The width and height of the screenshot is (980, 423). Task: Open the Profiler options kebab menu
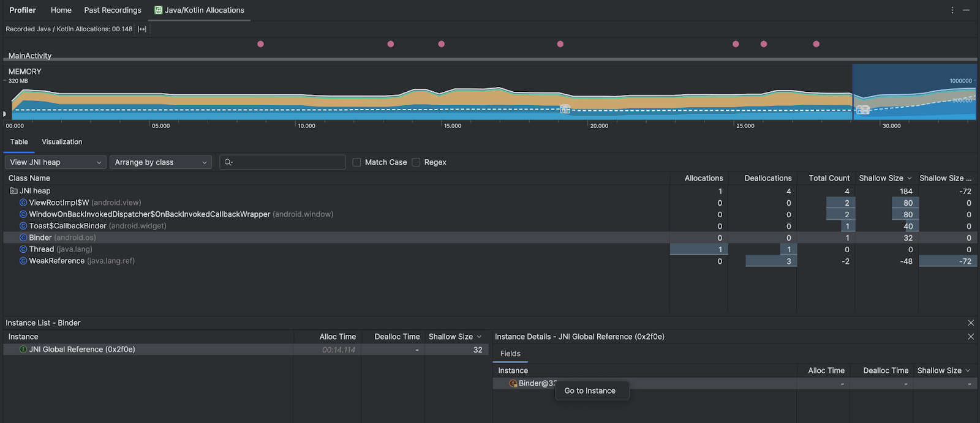tap(952, 10)
